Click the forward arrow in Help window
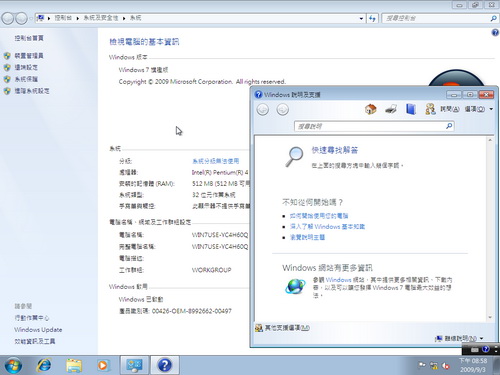The height and width of the screenshot is (375, 500). point(282,109)
